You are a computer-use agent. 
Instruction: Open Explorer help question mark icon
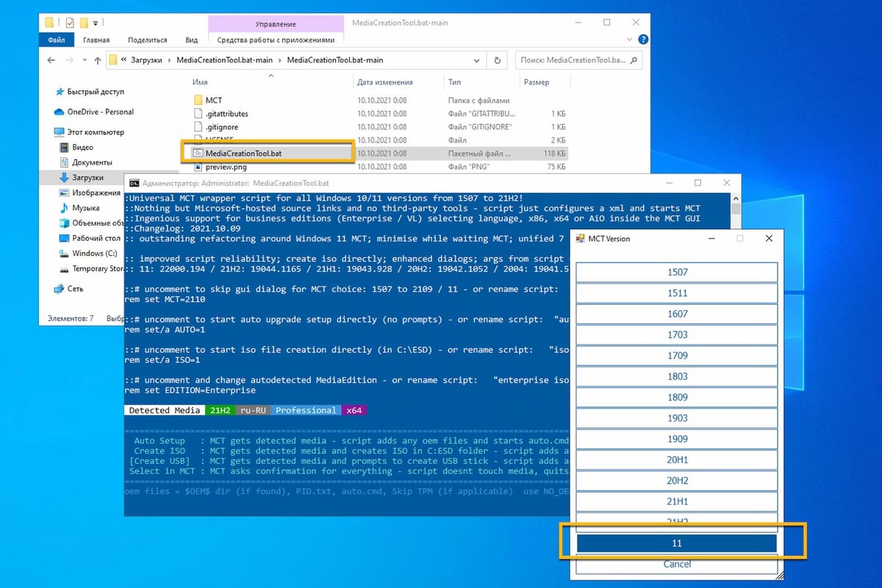(643, 39)
